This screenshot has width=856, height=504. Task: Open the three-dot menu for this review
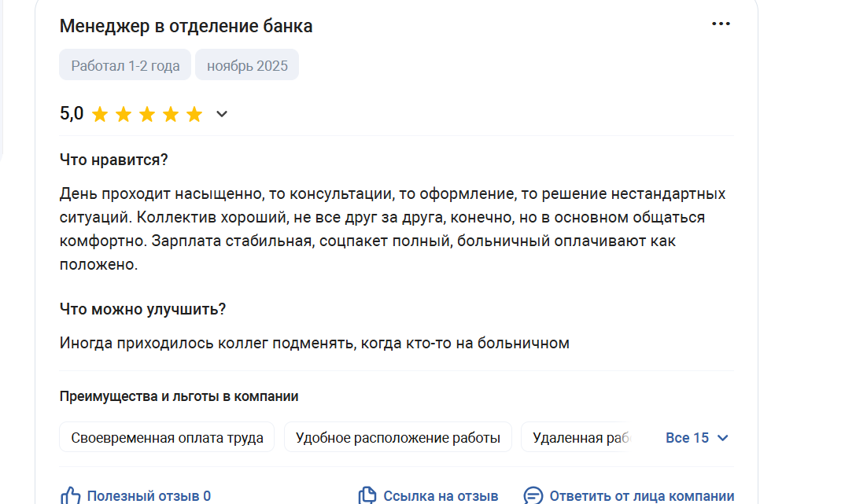coord(721,24)
